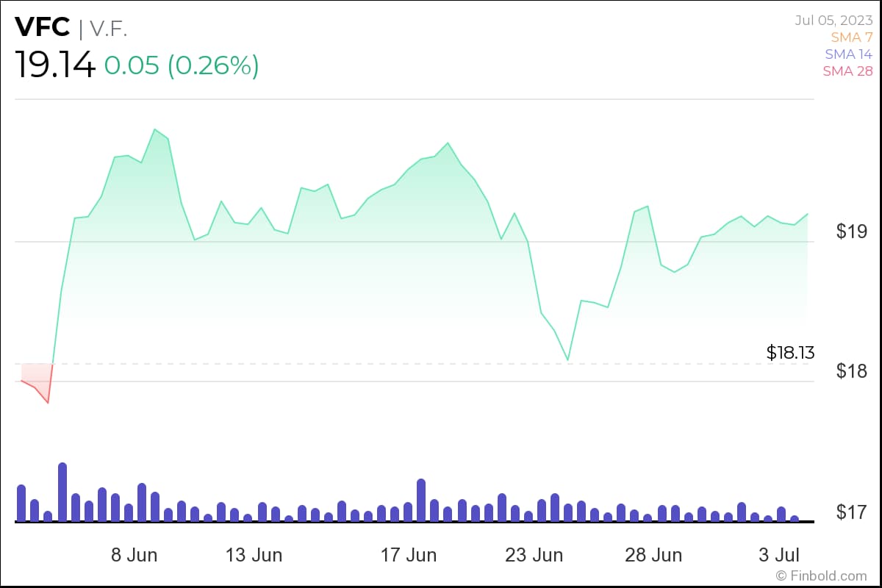Click the 23 Jun date label
The image size is (882, 588).
(535, 555)
